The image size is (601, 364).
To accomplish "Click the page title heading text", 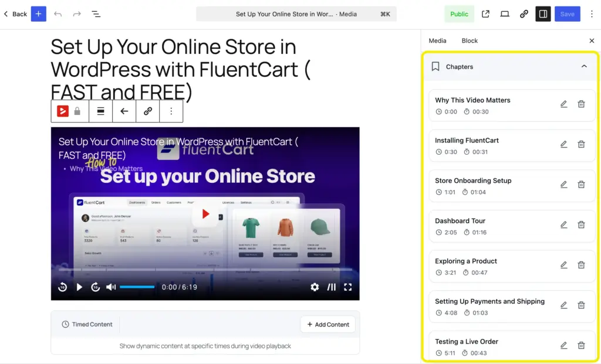I will [x=181, y=69].
